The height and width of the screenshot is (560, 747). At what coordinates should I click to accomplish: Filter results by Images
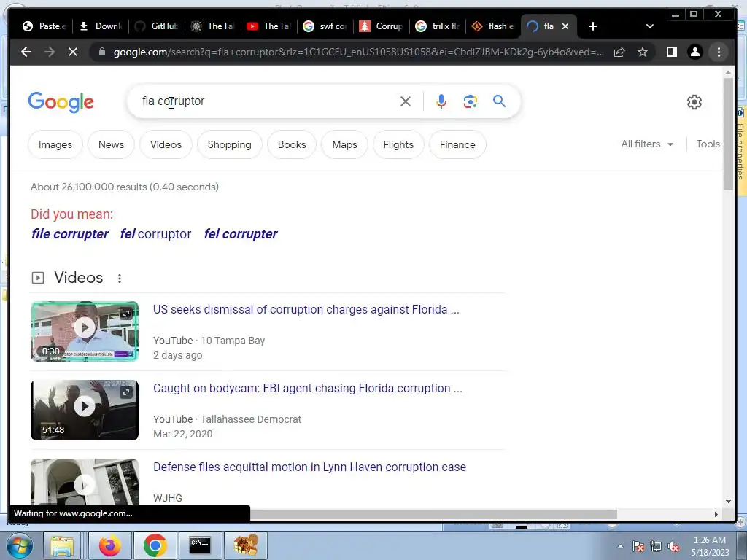(55, 145)
